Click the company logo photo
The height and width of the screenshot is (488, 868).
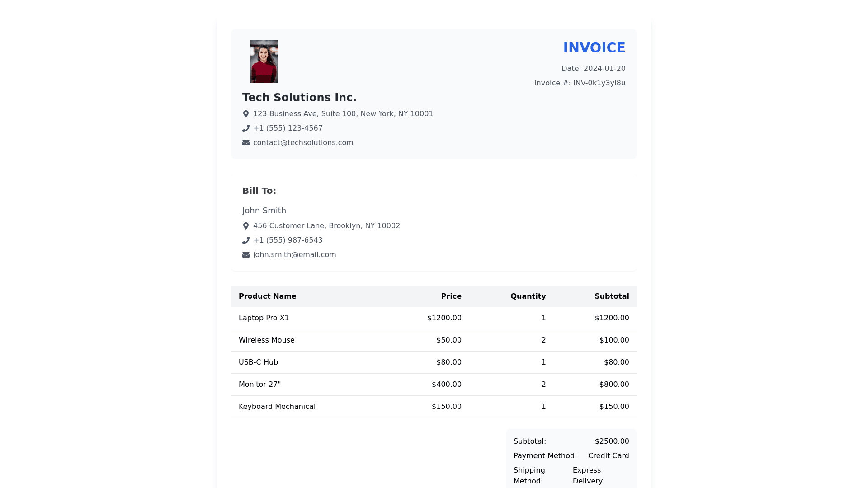coord(264,61)
